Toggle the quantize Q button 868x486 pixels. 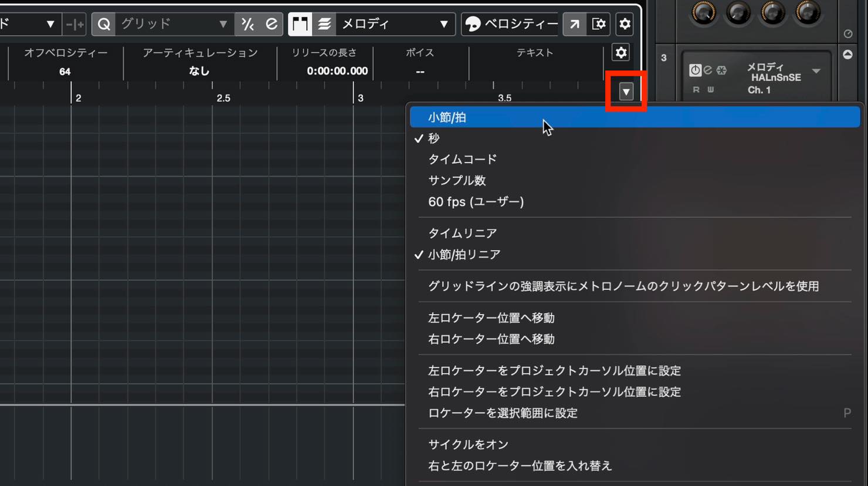click(x=104, y=24)
